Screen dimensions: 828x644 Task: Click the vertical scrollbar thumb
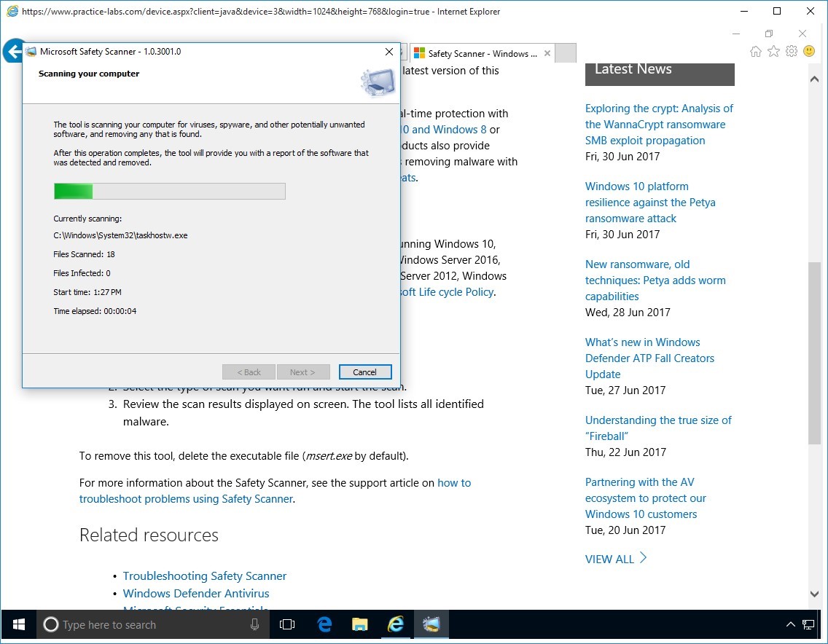[x=814, y=353]
